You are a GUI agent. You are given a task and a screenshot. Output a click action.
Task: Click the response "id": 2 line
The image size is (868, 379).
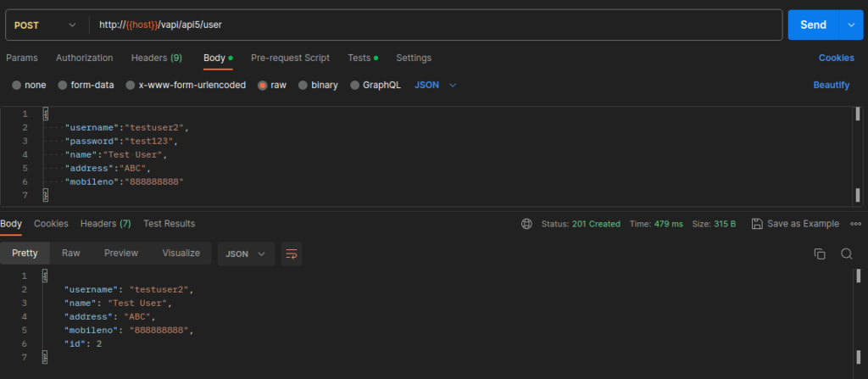(x=83, y=344)
